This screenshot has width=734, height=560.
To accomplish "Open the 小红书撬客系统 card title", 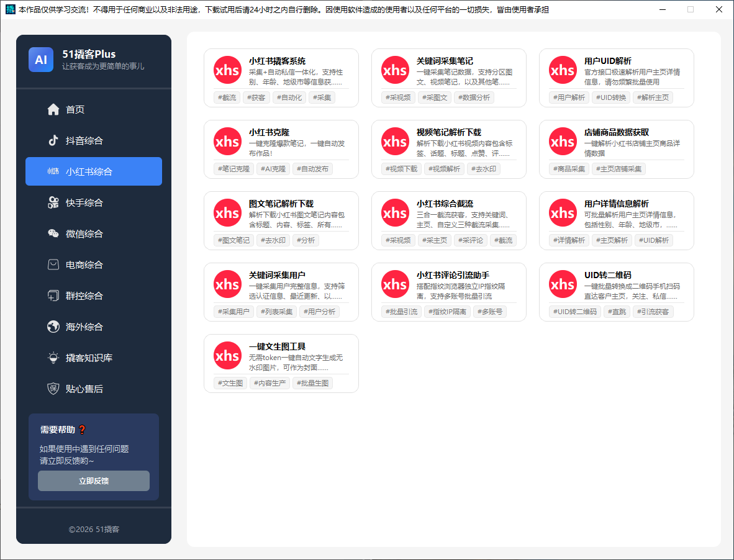I will (277, 61).
